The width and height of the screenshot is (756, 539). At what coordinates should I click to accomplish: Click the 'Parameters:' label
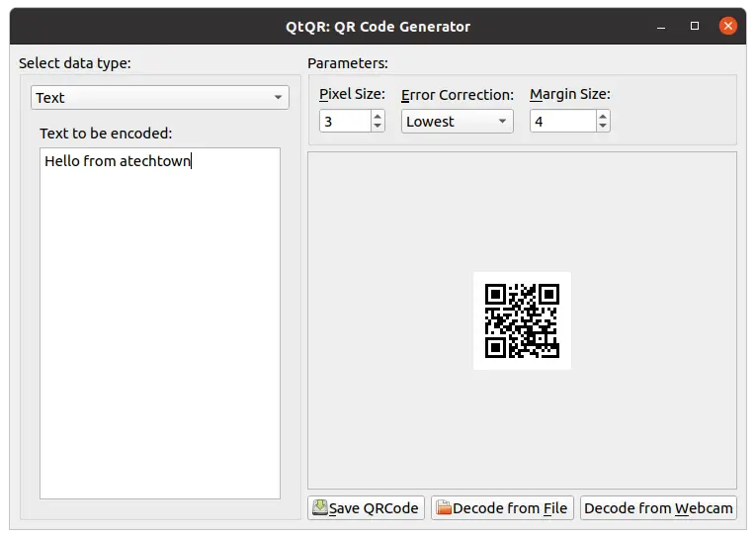click(x=348, y=63)
